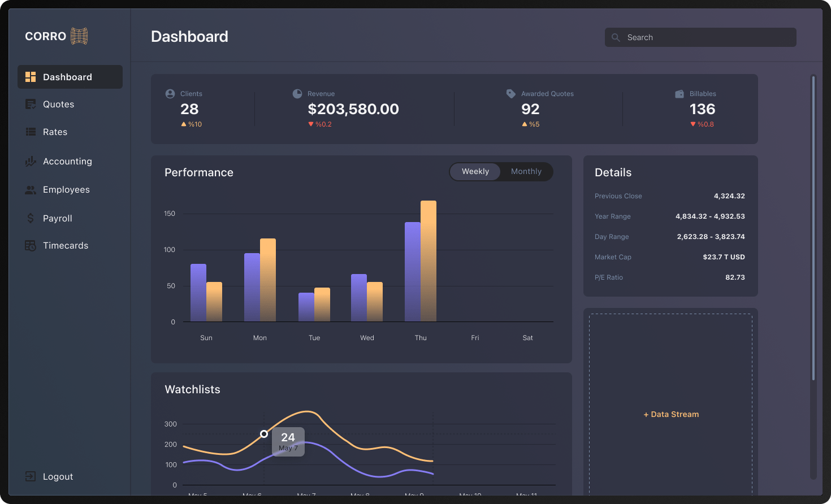Switch Performance chart to Weekly view
831x504 pixels.
(475, 172)
